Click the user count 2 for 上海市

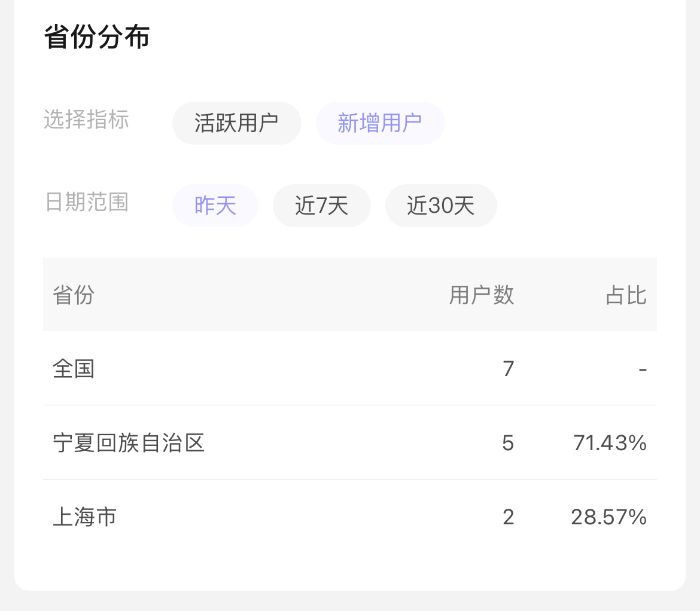508,517
